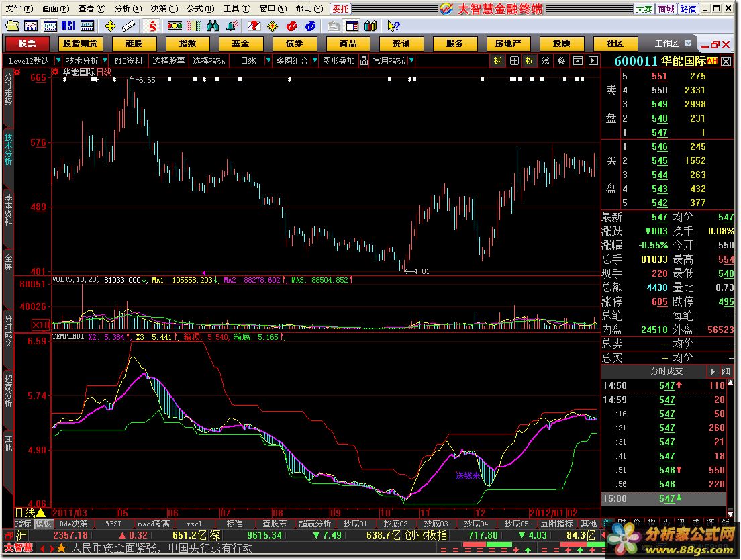The width and height of the screenshot is (741, 560).
Task: Toggle the 标 marker button
Action: pos(497,61)
